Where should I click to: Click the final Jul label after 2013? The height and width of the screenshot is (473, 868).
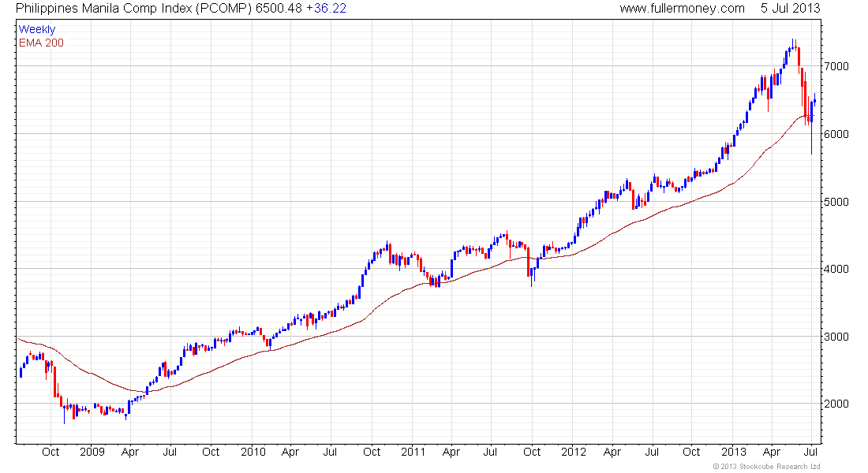(x=811, y=452)
